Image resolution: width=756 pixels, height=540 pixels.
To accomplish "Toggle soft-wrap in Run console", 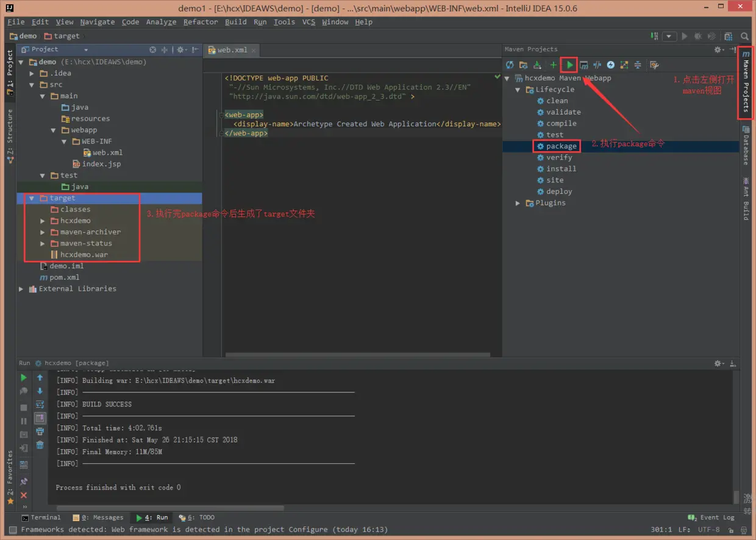I will pyautogui.click(x=40, y=405).
